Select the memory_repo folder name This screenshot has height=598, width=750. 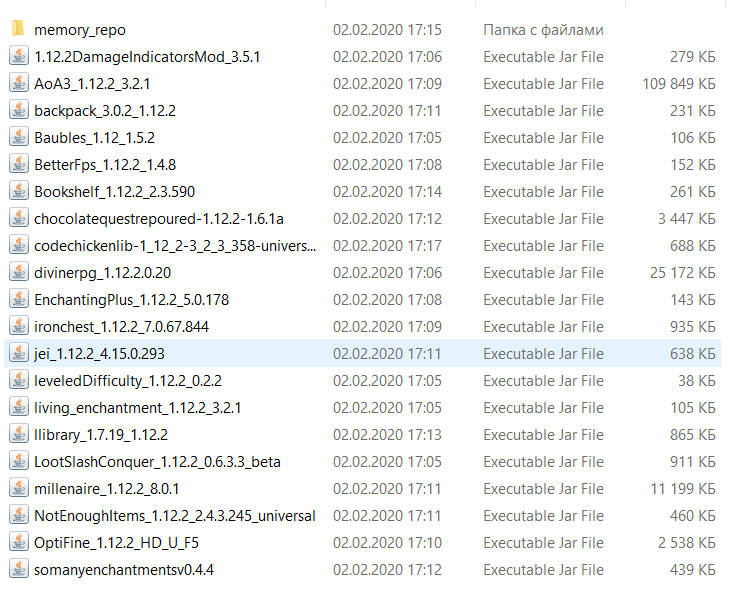(x=80, y=30)
